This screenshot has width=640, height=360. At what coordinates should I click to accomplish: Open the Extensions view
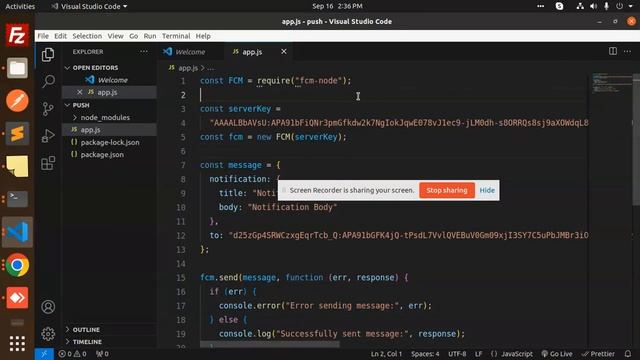tap(48, 163)
